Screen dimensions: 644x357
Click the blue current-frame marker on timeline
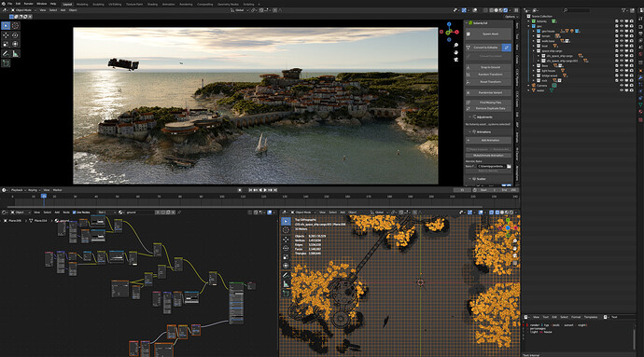pos(44,197)
